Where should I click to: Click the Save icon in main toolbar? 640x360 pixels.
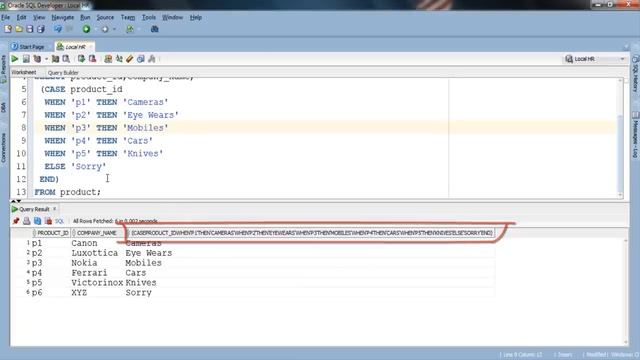pyautogui.click(x=30, y=29)
